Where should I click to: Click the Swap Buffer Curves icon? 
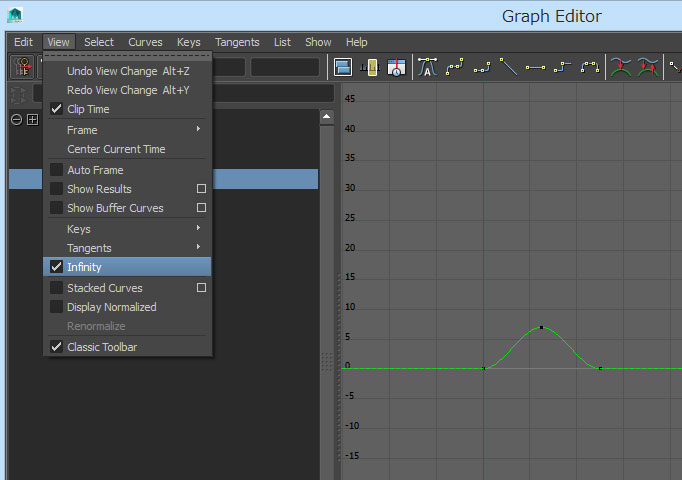pyautogui.click(x=648, y=67)
